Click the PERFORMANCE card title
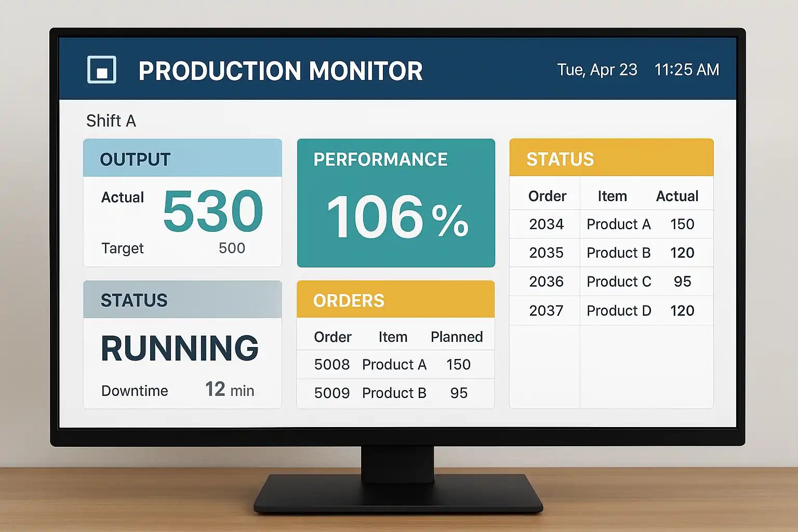This screenshot has height=532, width=798. point(380,159)
